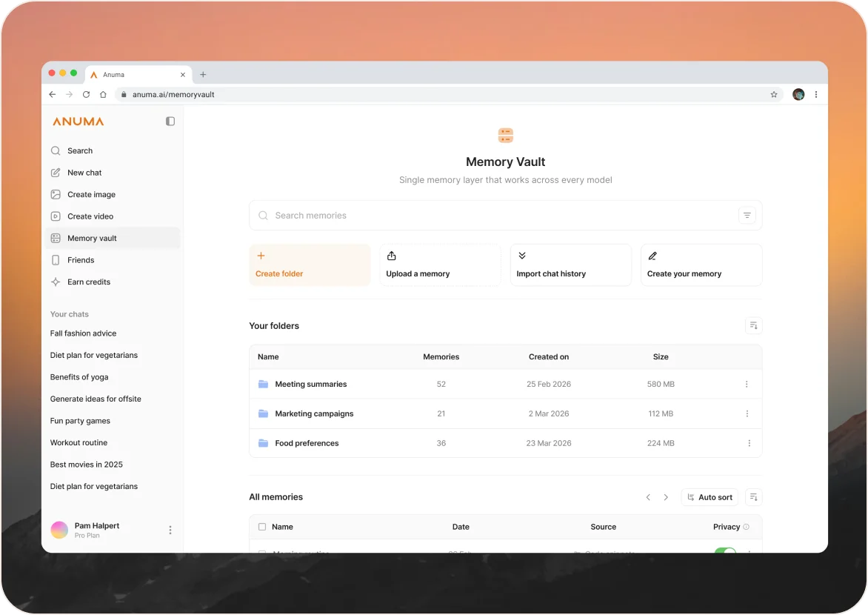This screenshot has width=868, height=615.
Task: Open account menu next to Pam Halpert
Action: (x=170, y=530)
